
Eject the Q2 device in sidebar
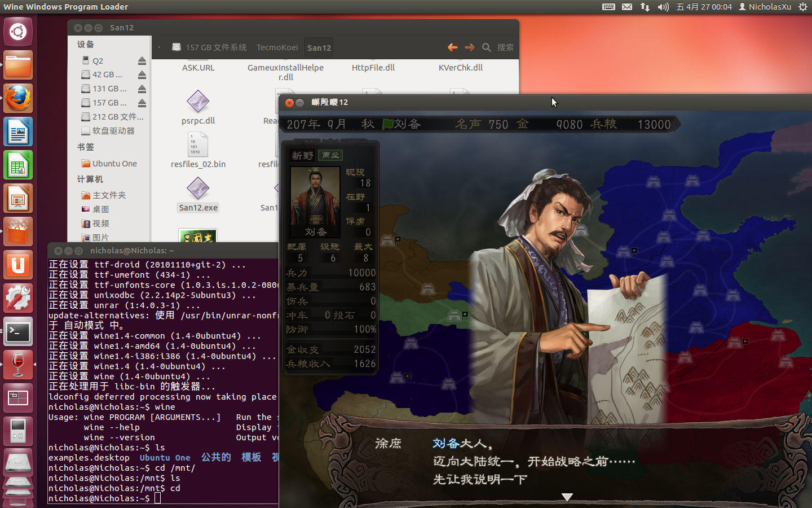[x=142, y=61]
